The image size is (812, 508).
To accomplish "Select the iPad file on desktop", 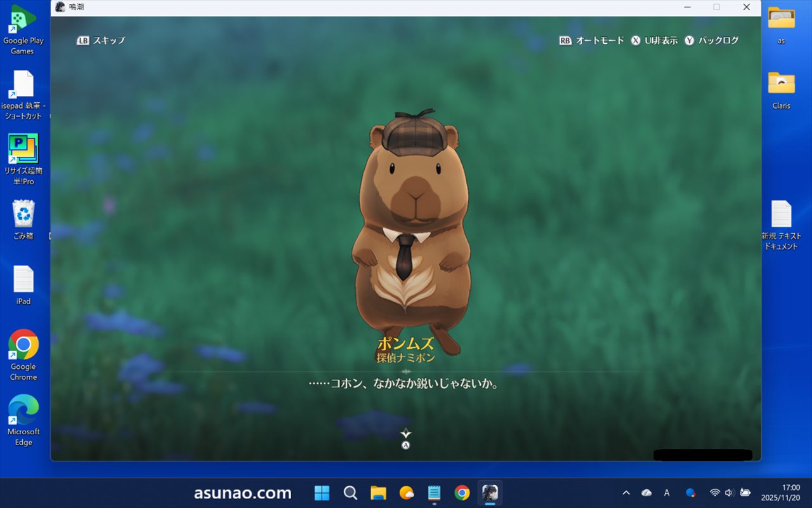I will (23, 285).
